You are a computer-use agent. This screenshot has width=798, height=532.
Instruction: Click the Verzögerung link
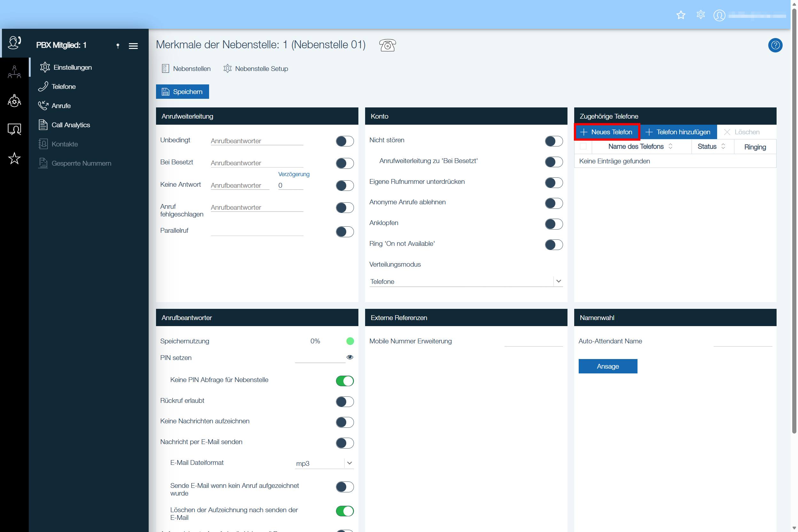pyautogui.click(x=294, y=174)
